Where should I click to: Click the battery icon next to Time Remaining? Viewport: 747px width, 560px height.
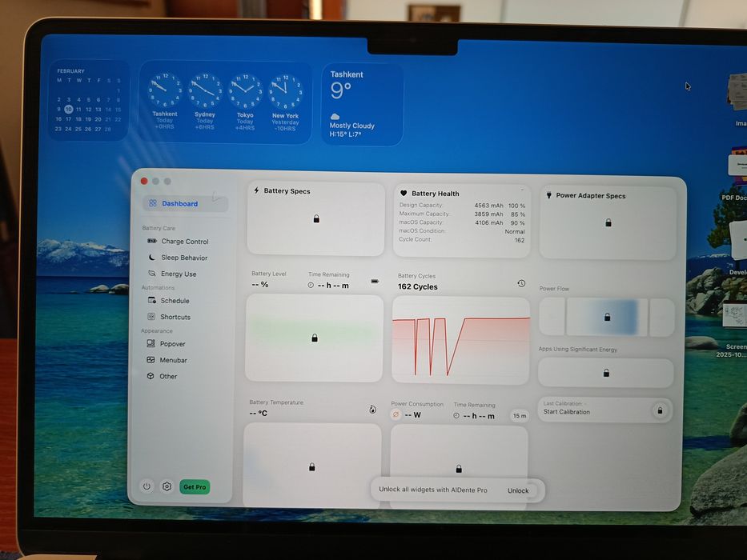[x=375, y=282]
